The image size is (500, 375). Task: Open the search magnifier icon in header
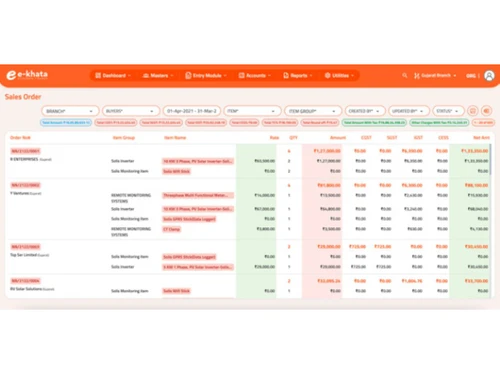pos(405,76)
